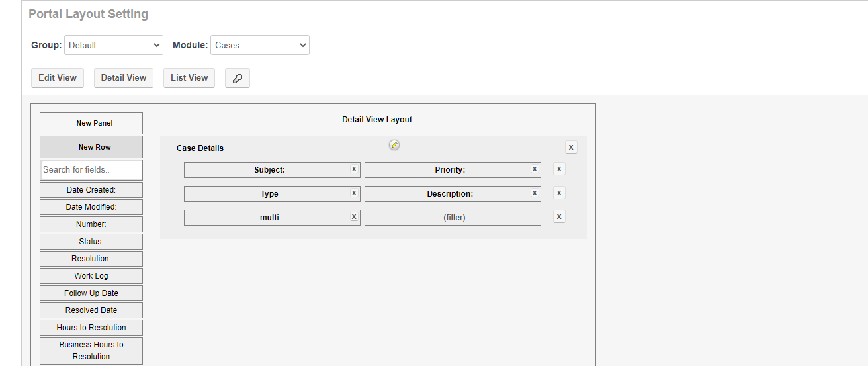
Task: Select the Detail View tab
Action: click(x=124, y=78)
